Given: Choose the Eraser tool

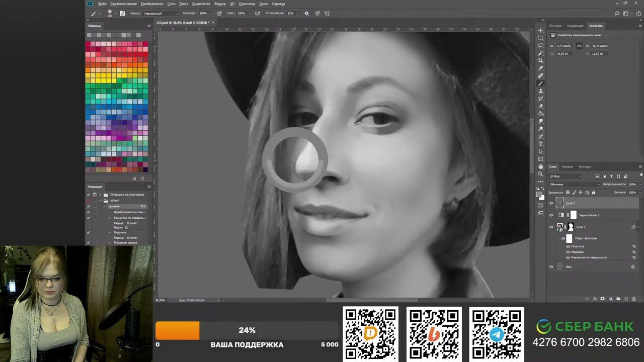Looking at the screenshot, I should tap(541, 106).
